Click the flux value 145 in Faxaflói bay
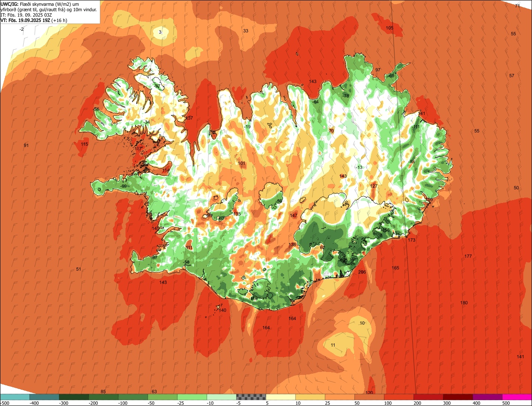The image size is (532, 406). 155,228
